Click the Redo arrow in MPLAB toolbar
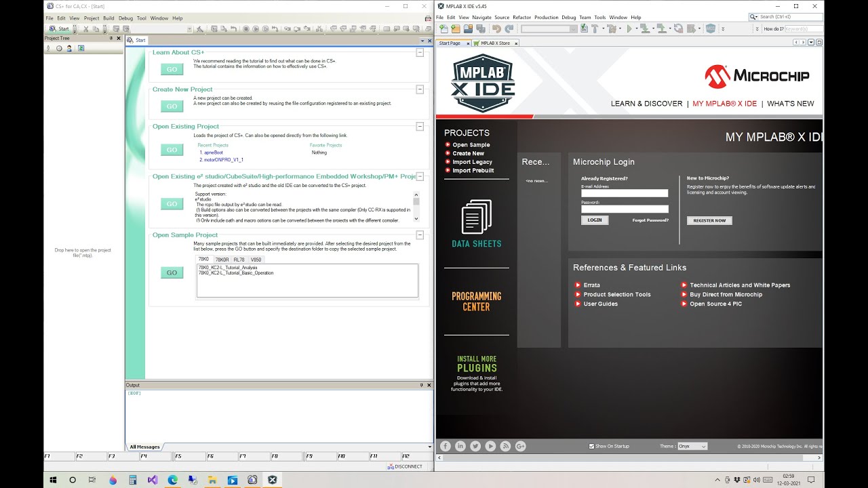 [509, 29]
